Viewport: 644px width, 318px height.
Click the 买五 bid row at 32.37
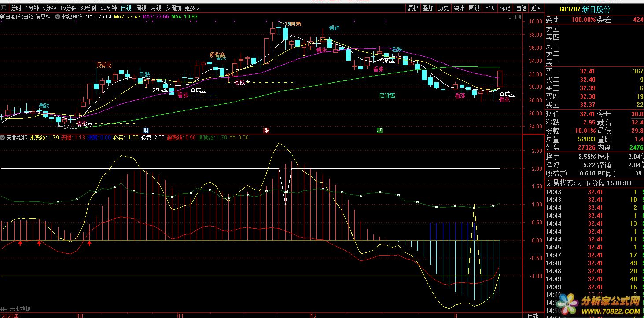pos(594,105)
